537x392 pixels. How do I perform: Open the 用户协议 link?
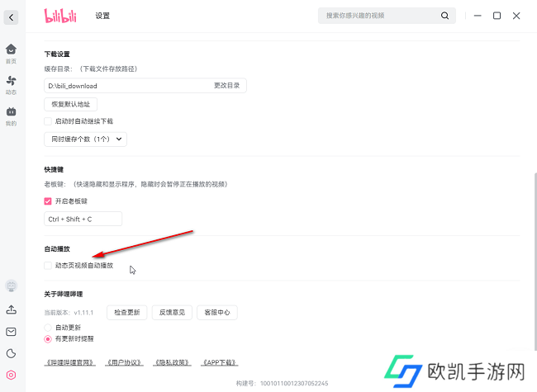[124, 362]
